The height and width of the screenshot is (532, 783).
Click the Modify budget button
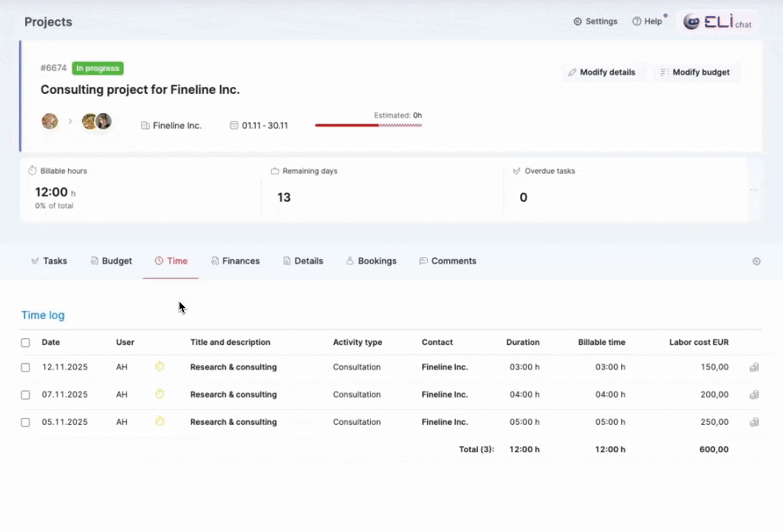coord(694,72)
